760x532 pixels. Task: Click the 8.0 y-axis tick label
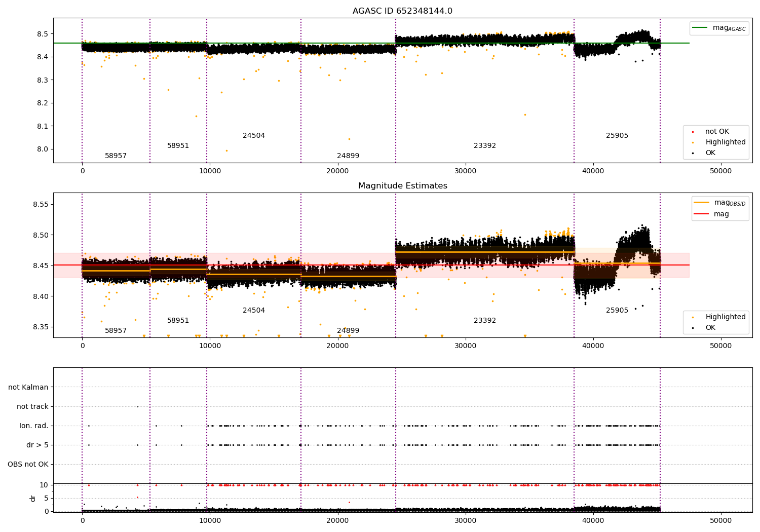click(43, 149)
